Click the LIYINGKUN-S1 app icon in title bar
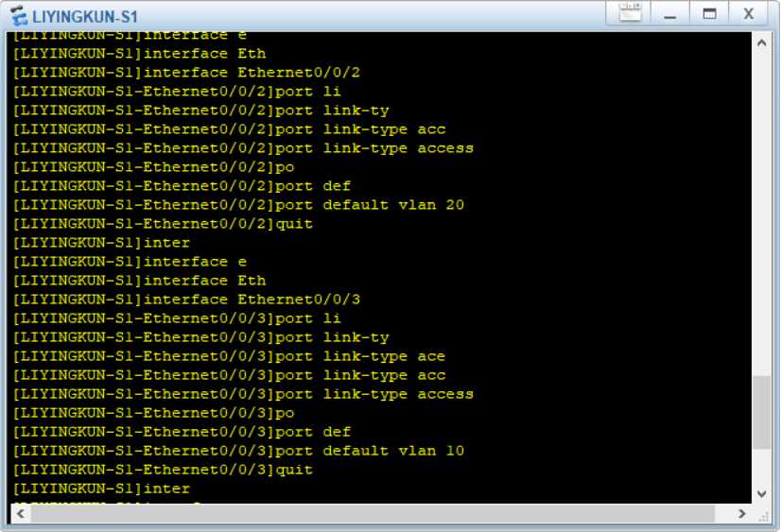Image resolution: width=781 pixels, height=532 pixels. coord(20,16)
